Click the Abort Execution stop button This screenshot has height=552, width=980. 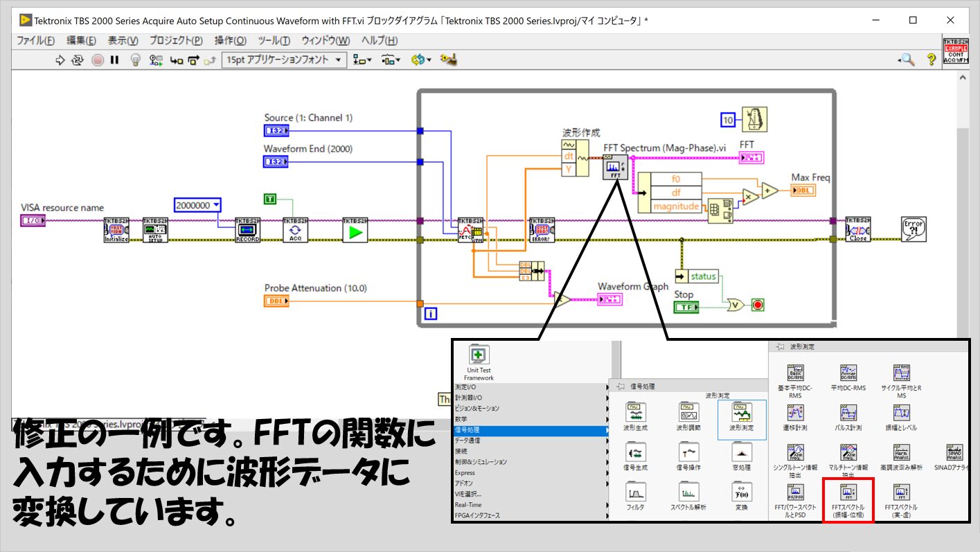click(x=98, y=60)
